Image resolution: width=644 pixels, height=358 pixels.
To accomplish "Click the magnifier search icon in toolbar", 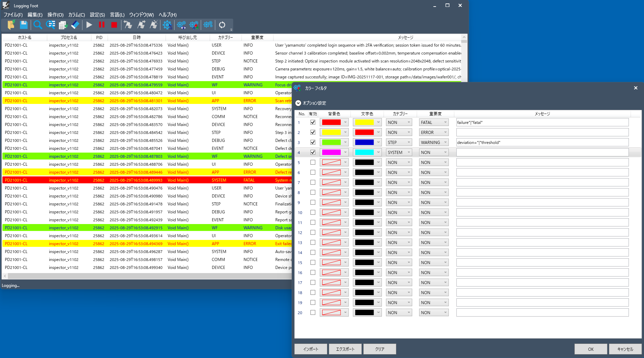I will pos(38,25).
